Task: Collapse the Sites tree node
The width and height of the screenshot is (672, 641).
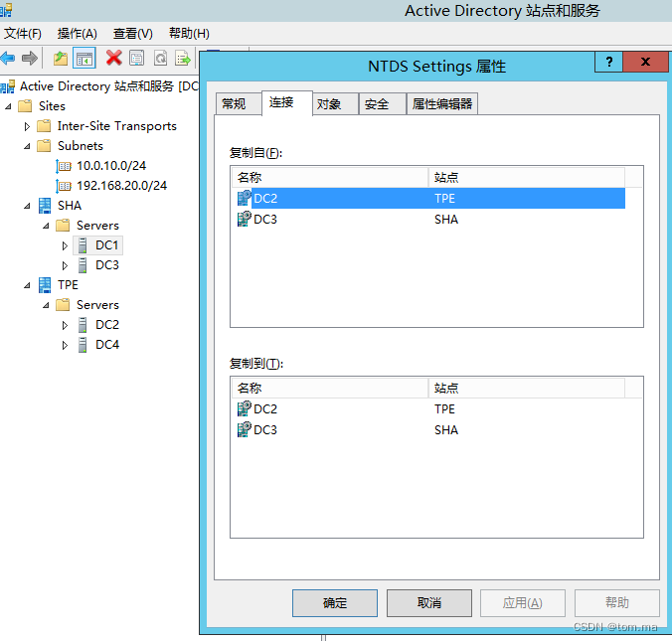Action: 8,106
